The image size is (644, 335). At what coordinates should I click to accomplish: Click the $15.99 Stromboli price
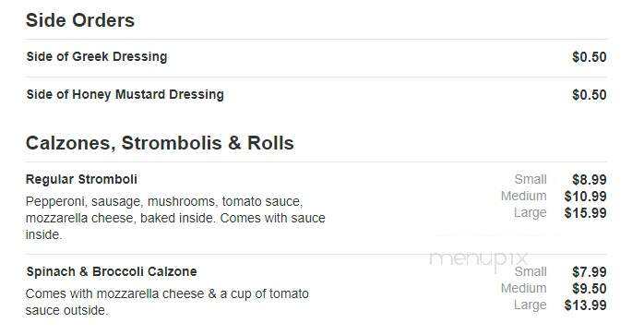point(585,212)
